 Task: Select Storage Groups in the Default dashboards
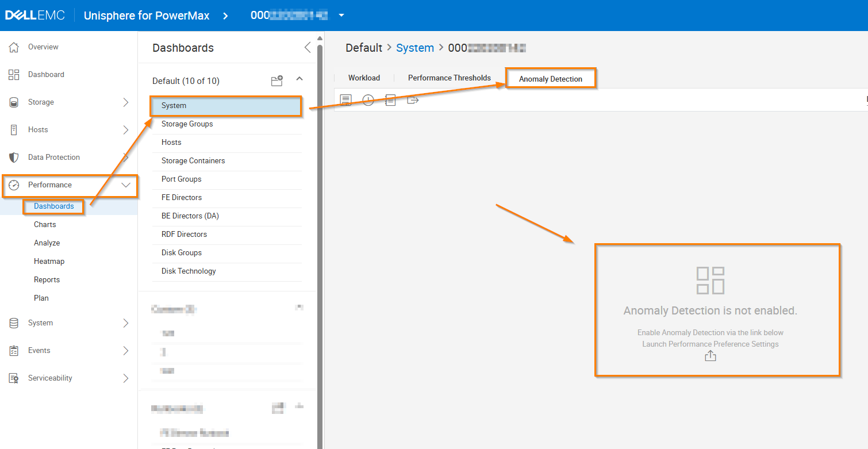[x=187, y=124]
